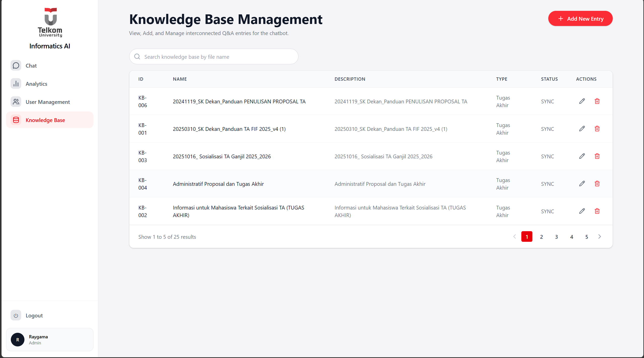
Task: Click the Telkom University logo
Action: click(x=50, y=22)
